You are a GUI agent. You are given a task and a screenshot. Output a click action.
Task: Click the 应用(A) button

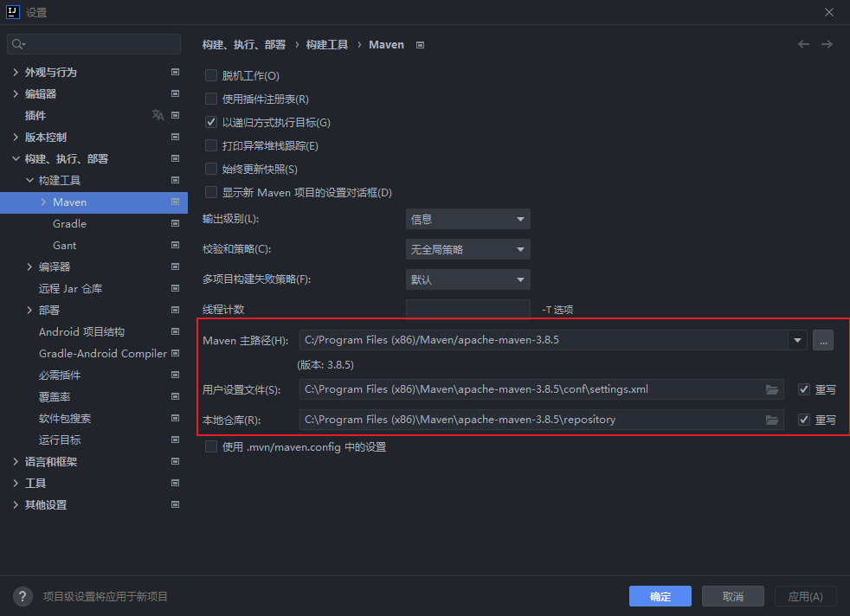(x=806, y=596)
